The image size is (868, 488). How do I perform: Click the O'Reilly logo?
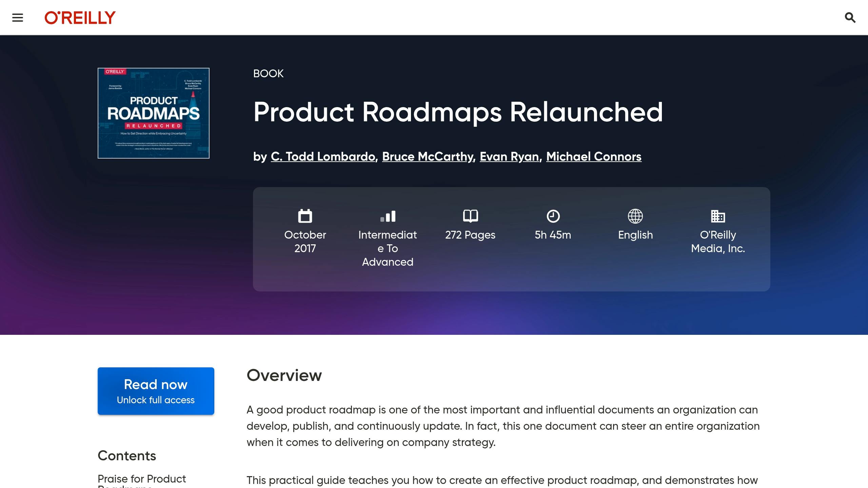[80, 18]
